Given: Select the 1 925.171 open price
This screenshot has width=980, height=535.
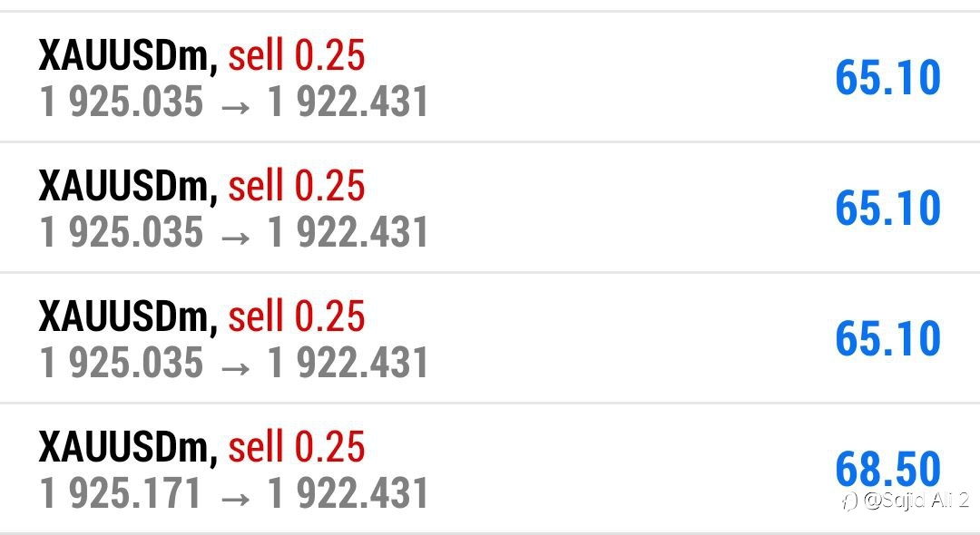Looking at the screenshot, I should pyautogui.click(x=120, y=493).
